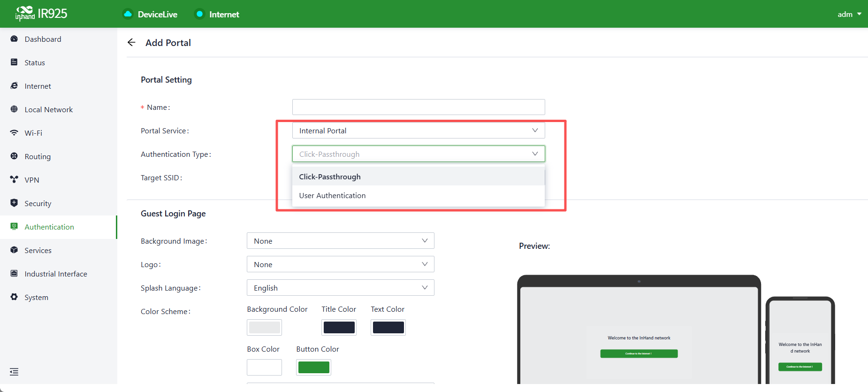868x392 pixels.
Task: Open the Authentication Type dropdown
Action: (x=419, y=154)
